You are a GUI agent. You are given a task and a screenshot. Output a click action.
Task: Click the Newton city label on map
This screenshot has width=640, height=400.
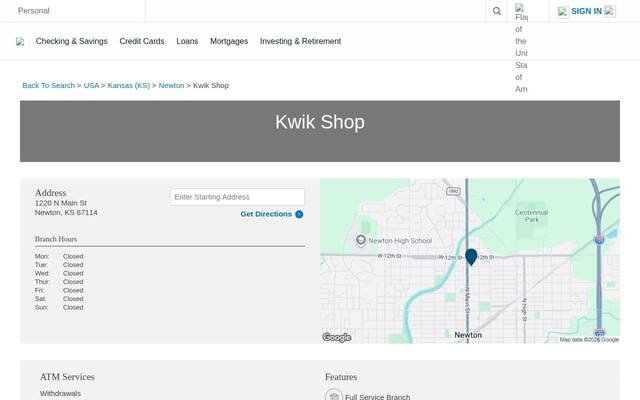tap(468, 335)
